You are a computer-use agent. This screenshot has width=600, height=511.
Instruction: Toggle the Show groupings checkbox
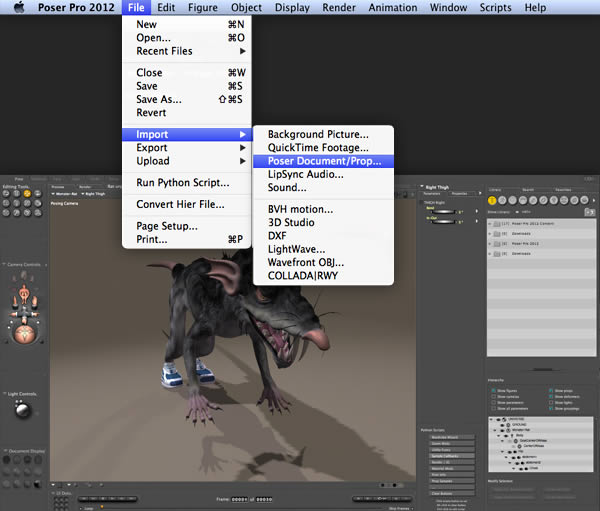[x=551, y=408]
